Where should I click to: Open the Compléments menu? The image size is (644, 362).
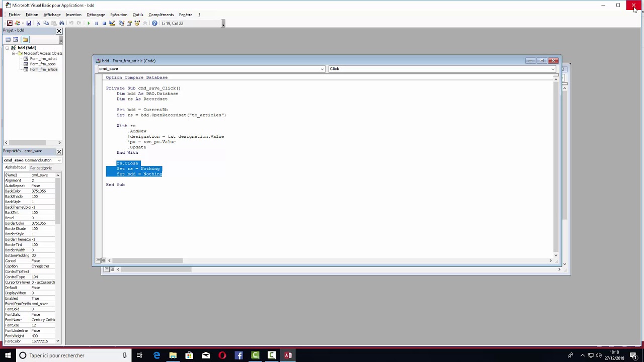[161, 15]
